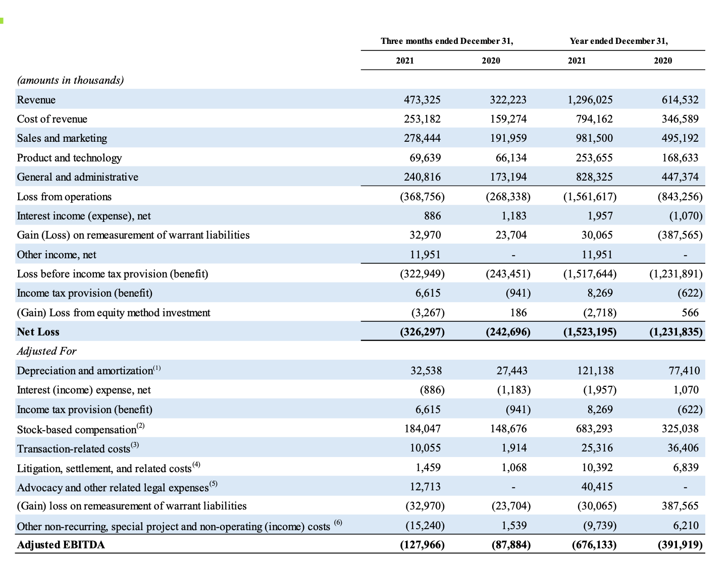Screen dimensions: 728x569
Task: Click cost of revenue value 159,274
Action: click(x=508, y=119)
